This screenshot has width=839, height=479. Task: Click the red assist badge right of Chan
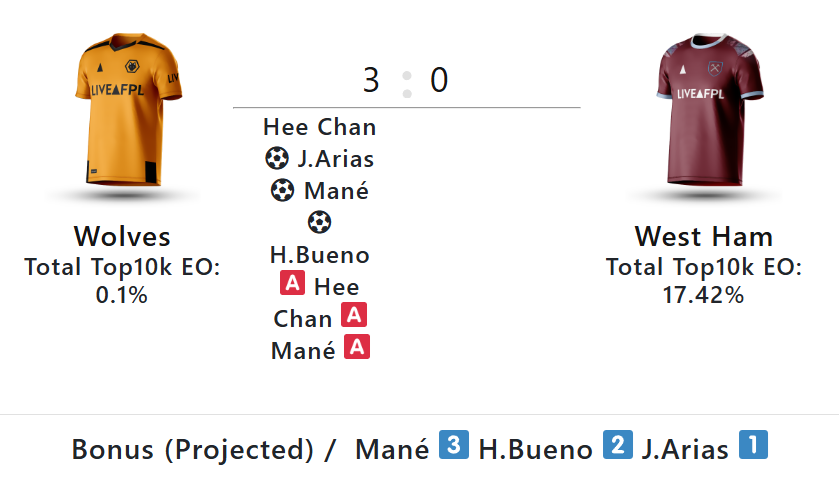tap(353, 316)
